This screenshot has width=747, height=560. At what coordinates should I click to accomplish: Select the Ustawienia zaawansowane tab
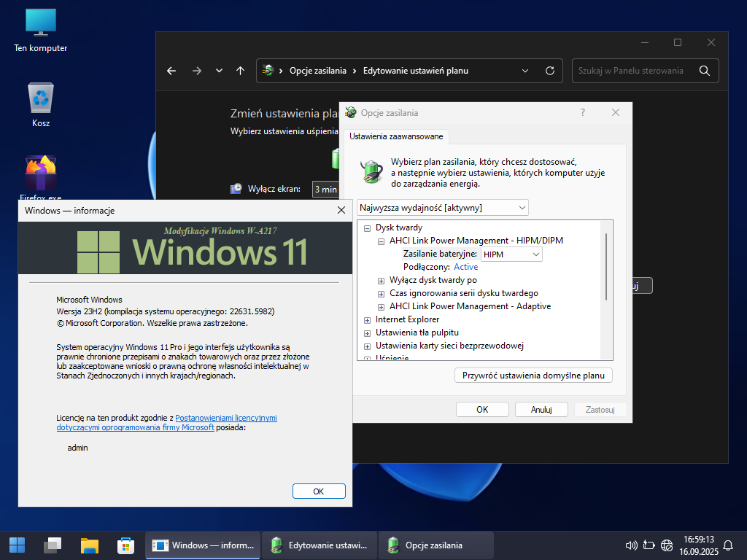coord(396,136)
